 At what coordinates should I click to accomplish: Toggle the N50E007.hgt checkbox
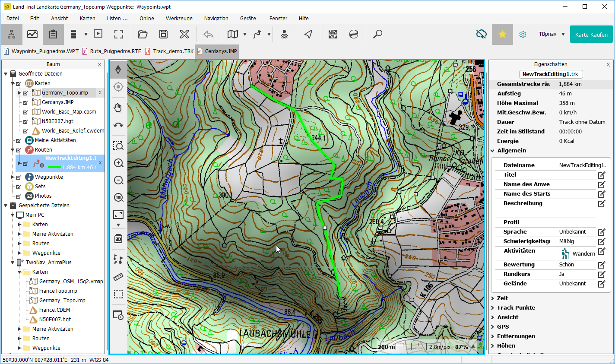click(x=25, y=122)
